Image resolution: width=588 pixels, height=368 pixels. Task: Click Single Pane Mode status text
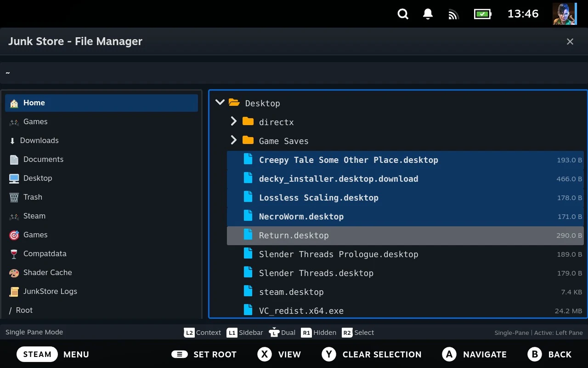[34, 332]
